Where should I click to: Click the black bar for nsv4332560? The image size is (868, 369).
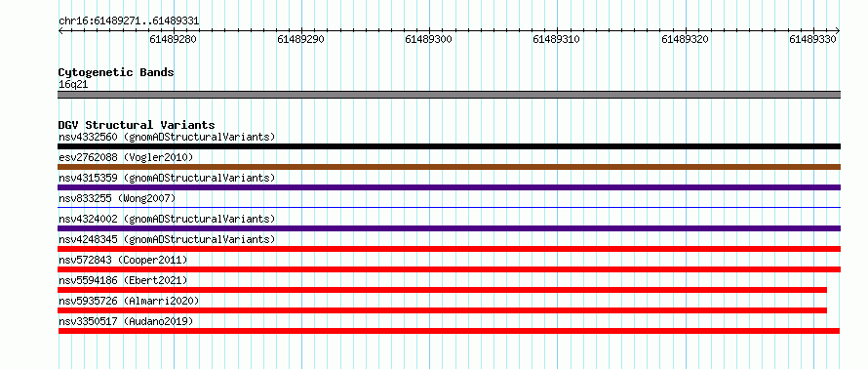tap(449, 146)
